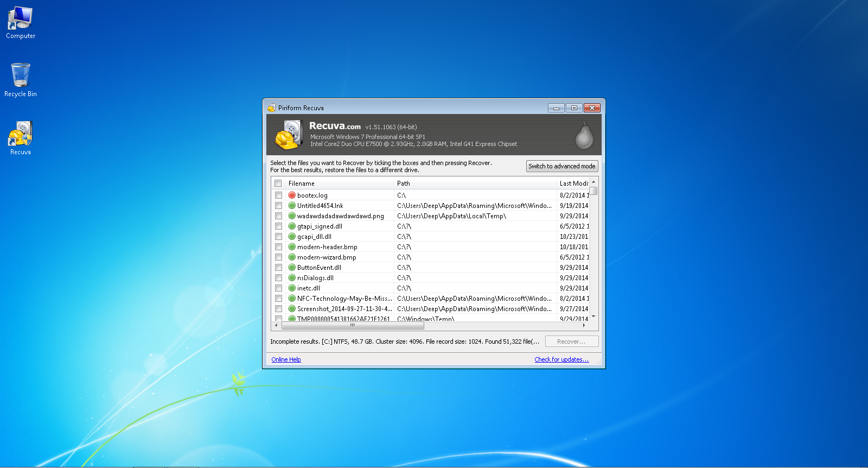The image size is (868, 468).
Task: Tick the select-all checkbox in the column header
Action: click(278, 184)
